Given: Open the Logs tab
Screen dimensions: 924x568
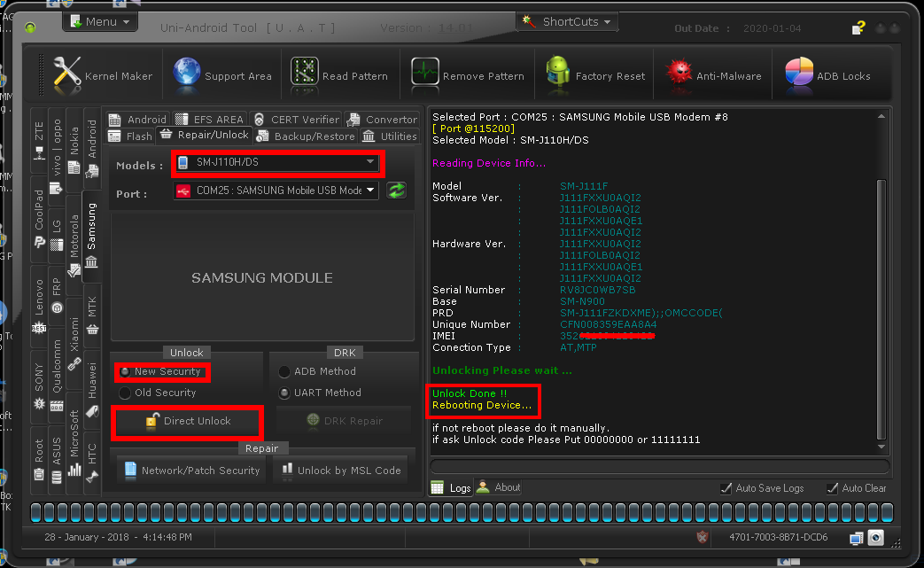Looking at the screenshot, I should [x=451, y=488].
